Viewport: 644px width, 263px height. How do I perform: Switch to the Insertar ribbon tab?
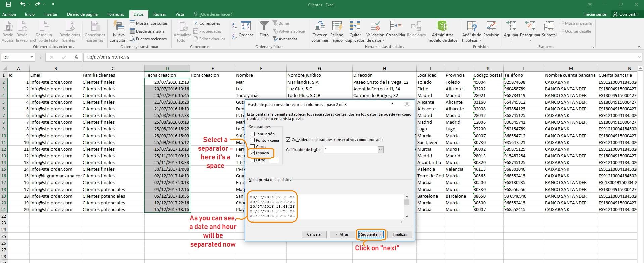coord(51,14)
